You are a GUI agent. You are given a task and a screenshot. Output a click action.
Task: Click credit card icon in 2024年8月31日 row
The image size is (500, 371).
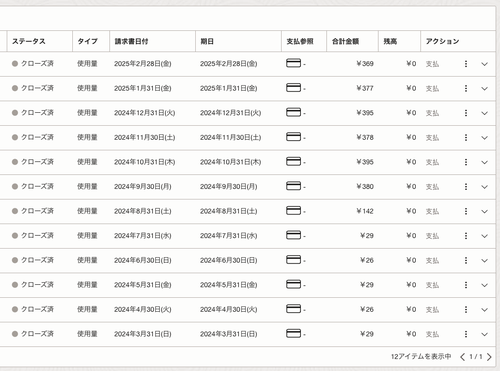pos(293,211)
